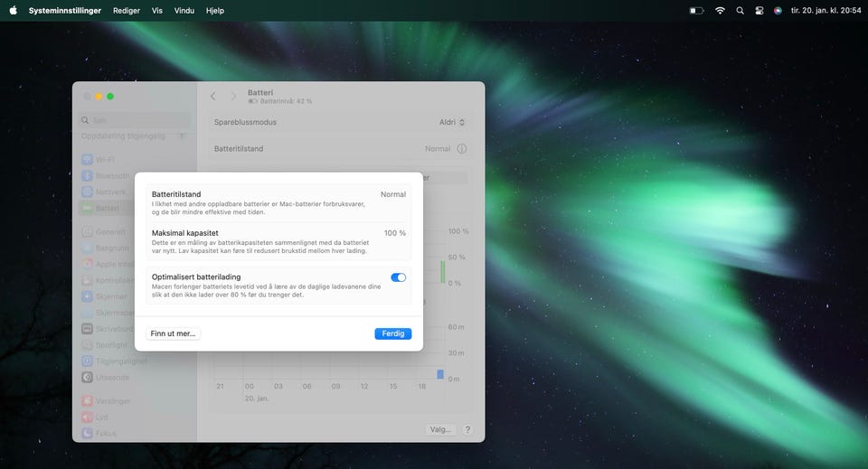868x469 pixels.
Task: Open the Spareblussmodus Aldri dropdown
Action: pyautogui.click(x=452, y=122)
